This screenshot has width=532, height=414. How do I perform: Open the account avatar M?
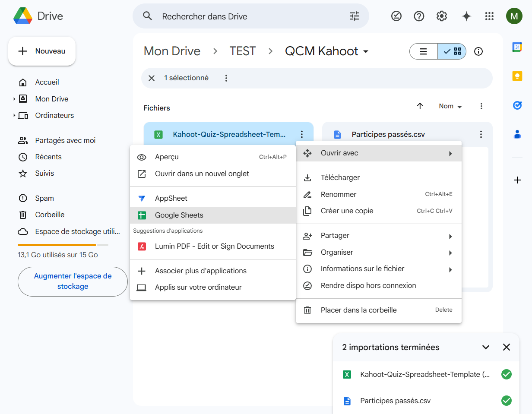click(x=514, y=16)
